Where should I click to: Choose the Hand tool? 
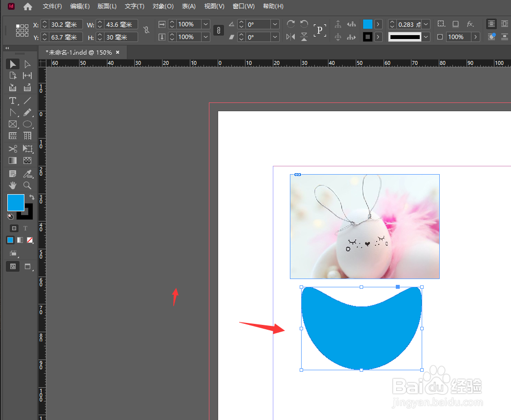[x=13, y=185]
